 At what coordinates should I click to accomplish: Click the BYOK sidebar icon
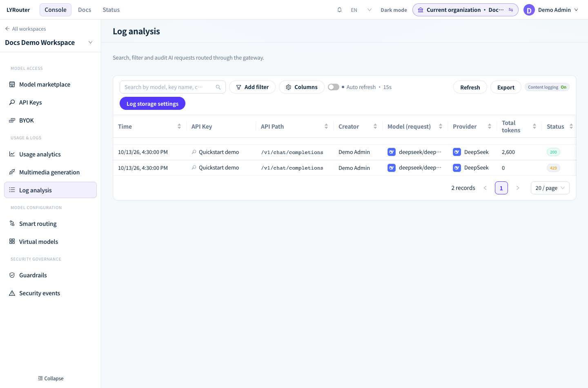pyautogui.click(x=12, y=120)
